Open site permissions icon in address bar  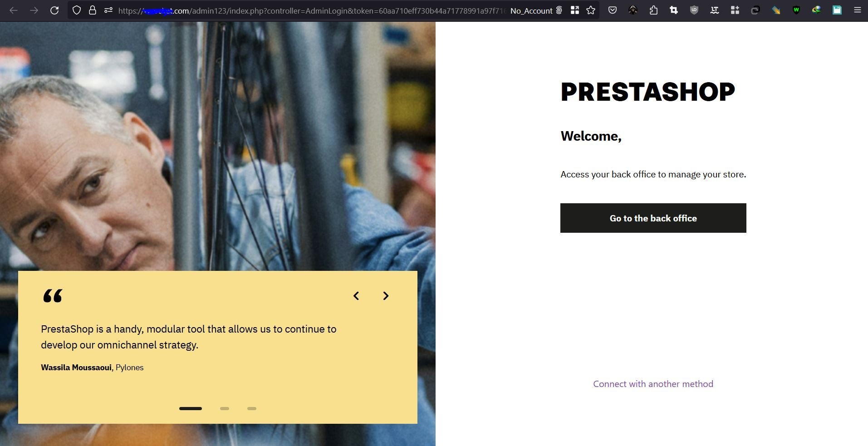(108, 10)
